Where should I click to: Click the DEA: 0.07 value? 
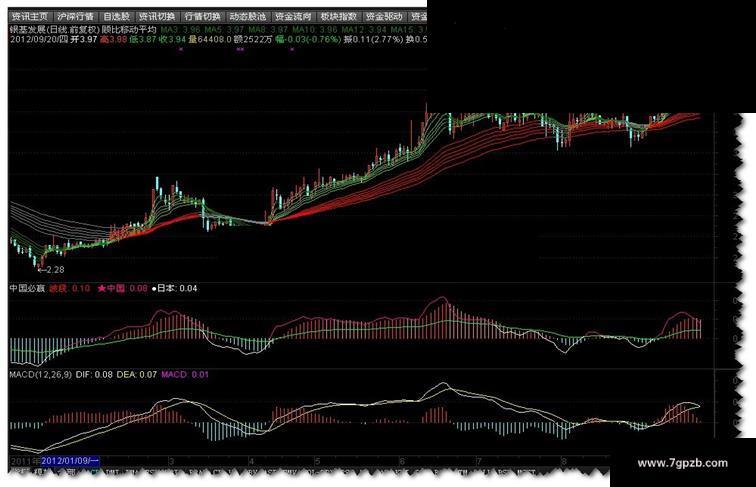coord(137,374)
